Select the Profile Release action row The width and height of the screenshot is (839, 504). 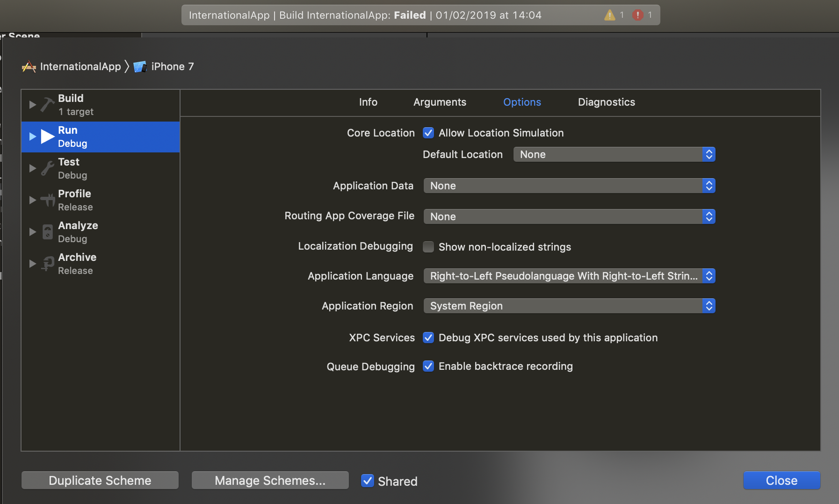[101, 200]
